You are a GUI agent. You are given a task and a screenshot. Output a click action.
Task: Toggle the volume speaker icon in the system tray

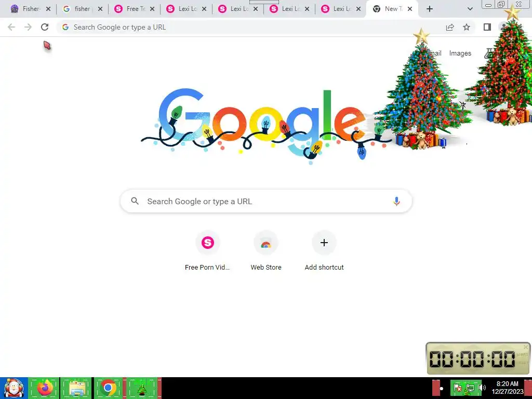pyautogui.click(x=483, y=388)
